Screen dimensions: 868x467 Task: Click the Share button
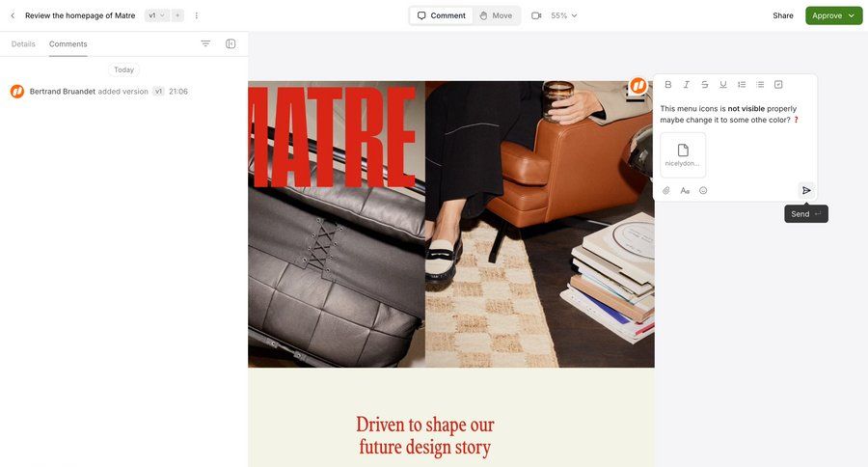tap(783, 15)
